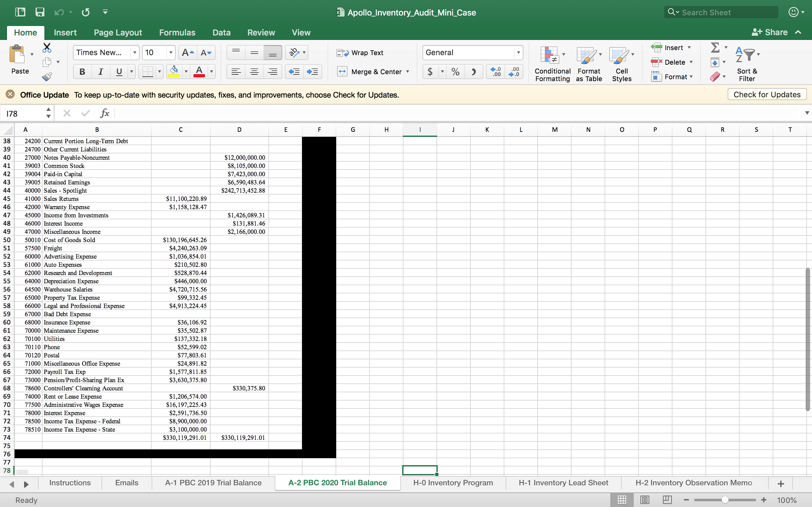Open the font name dropdown
Viewport: 812px width, 507px height.
coord(134,53)
